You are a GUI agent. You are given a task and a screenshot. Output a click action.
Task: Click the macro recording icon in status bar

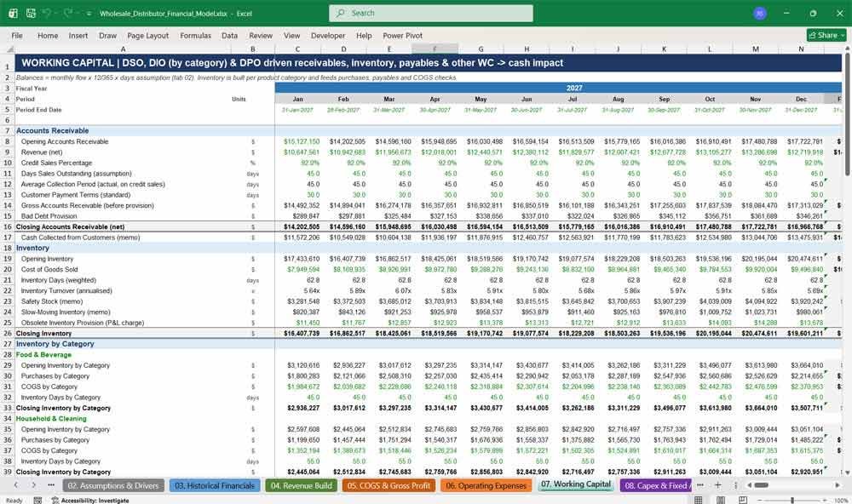37,501
